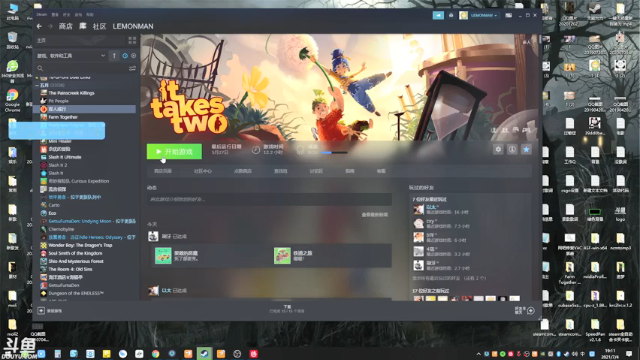Select The Room 4: Old Sins
Screen dimensions: 640x360
coord(70,269)
